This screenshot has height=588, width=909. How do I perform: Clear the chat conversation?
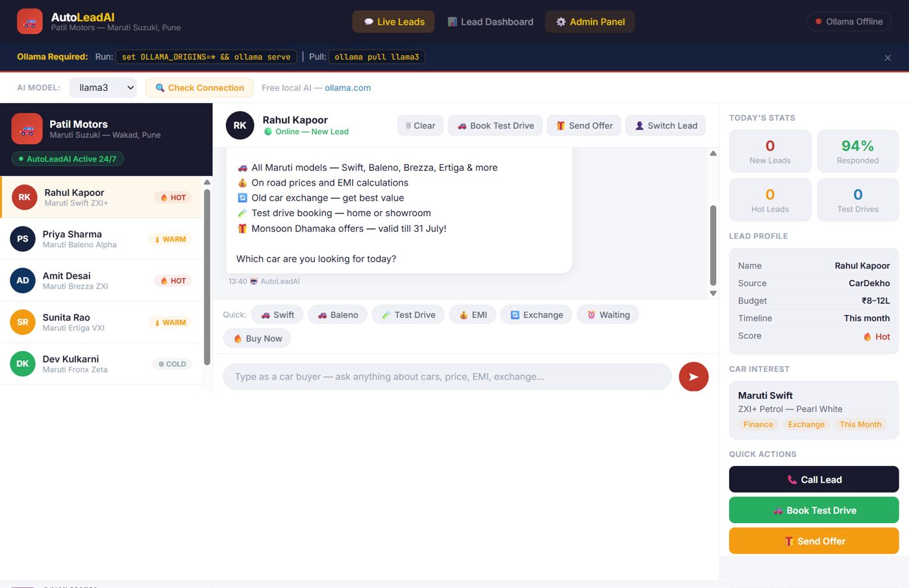click(x=420, y=125)
